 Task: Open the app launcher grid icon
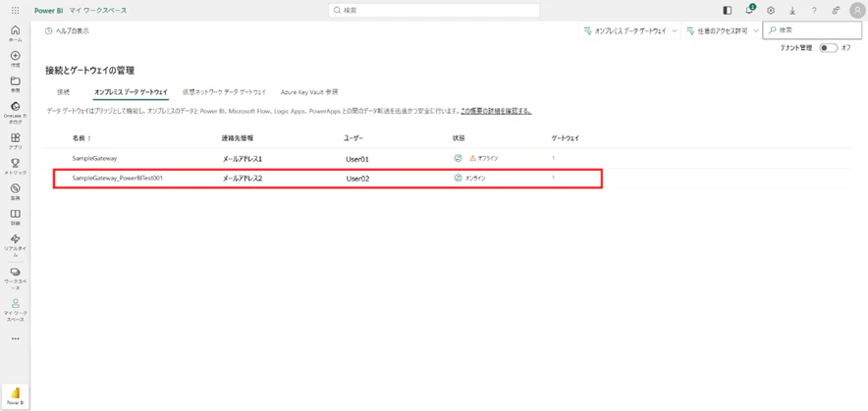16,11
